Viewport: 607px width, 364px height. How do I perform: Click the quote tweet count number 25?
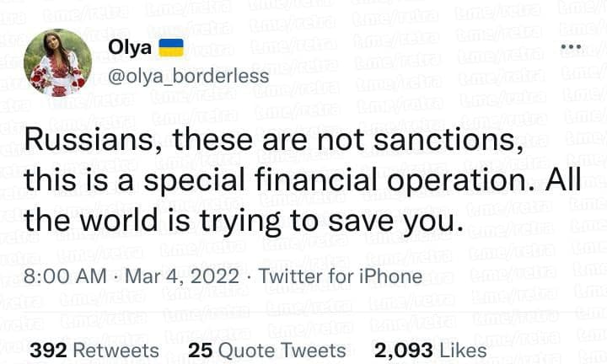tap(199, 351)
